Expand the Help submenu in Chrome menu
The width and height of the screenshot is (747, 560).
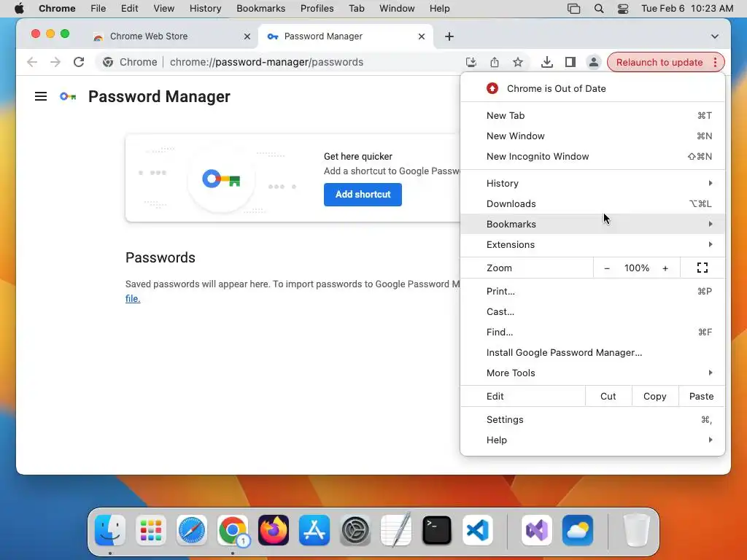[x=592, y=440]
